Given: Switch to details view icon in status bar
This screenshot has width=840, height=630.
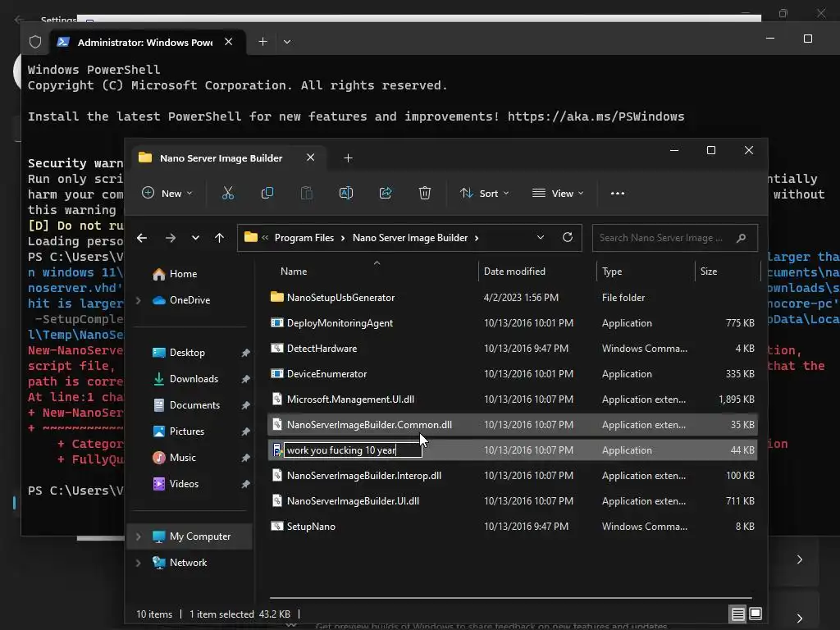Looking at the screenshot, I should pos(737,614).
